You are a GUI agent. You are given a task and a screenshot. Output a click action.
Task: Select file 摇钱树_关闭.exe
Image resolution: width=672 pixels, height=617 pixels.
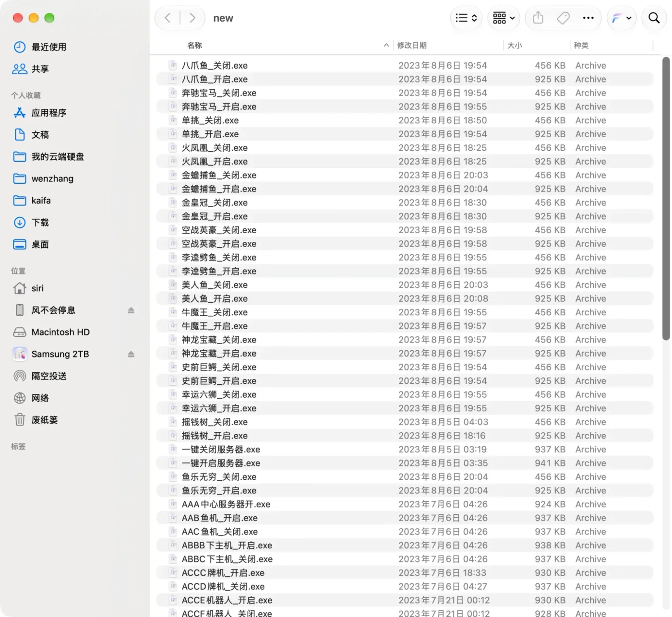(x=405, y=422)
